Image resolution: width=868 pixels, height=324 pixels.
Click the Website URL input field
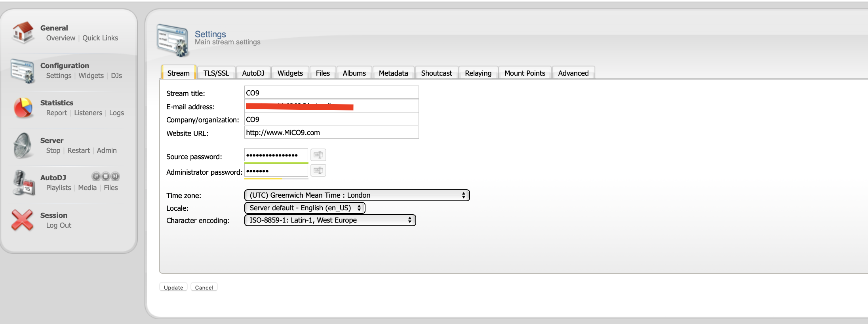tap(331, 133)
